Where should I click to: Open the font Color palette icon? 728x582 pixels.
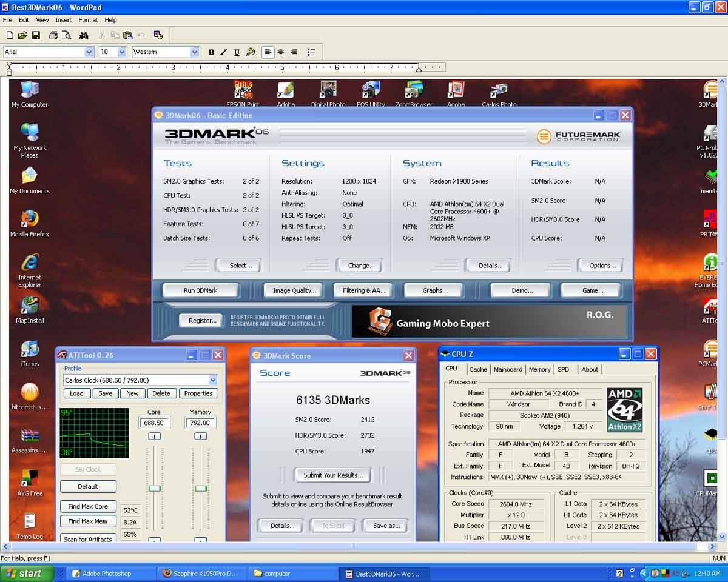tap(250, 52)
